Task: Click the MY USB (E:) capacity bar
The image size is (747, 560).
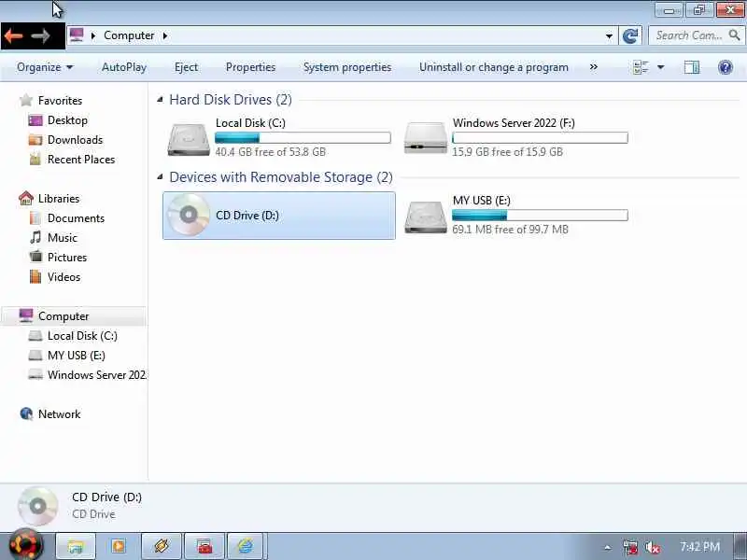Action: (x=540, y=216)
